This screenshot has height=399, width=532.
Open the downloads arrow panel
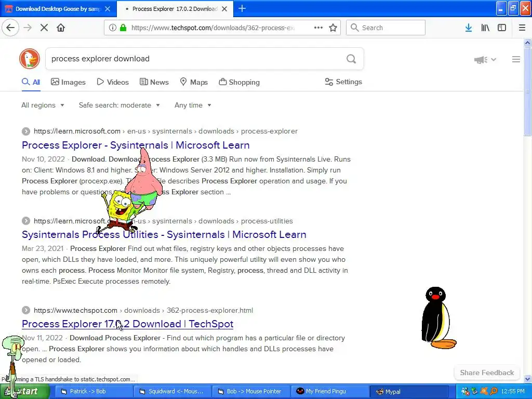(469, 28)
